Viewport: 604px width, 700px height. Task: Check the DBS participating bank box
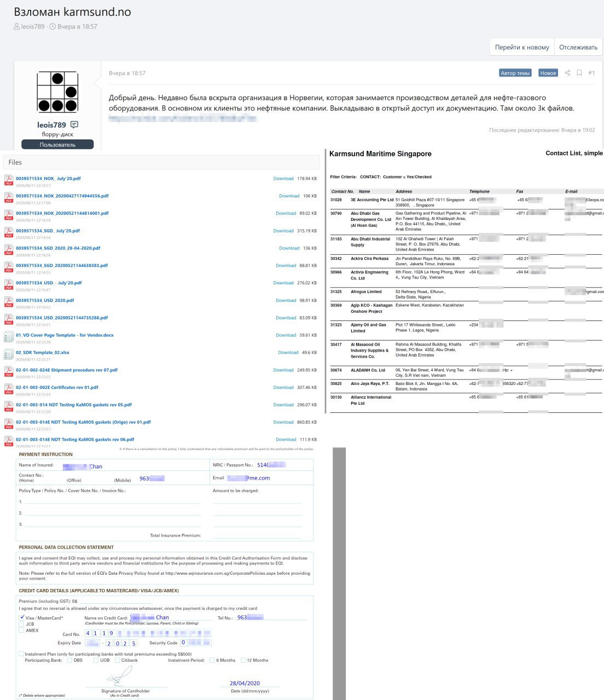[x=69, y=660]
